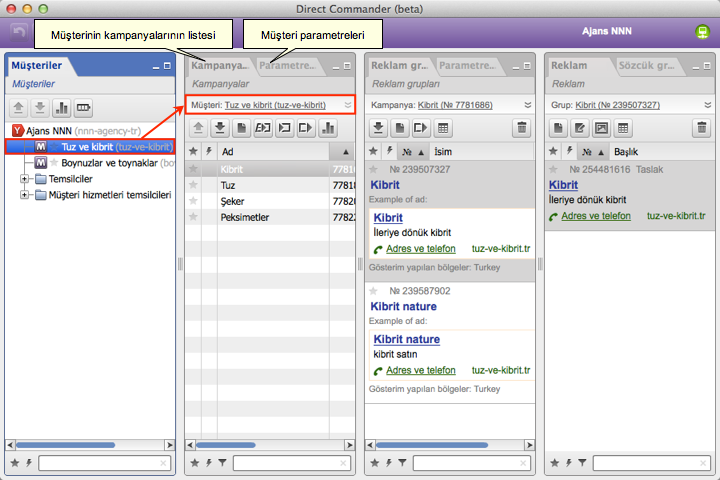720x480 pixels.
Task: Expand the Müşteri hizmetleri temsilcileri folder
Action: 24,195
